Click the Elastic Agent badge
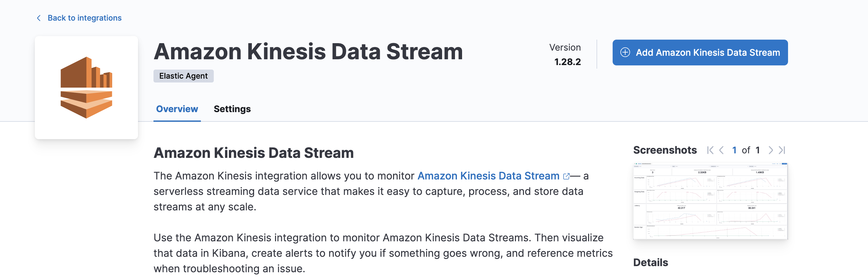 [x=183, y=76]
